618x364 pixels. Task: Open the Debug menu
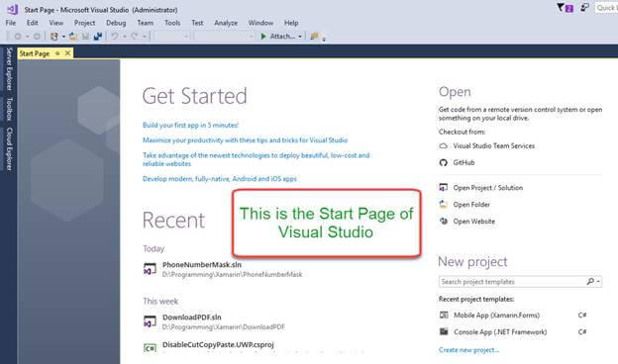116,23
